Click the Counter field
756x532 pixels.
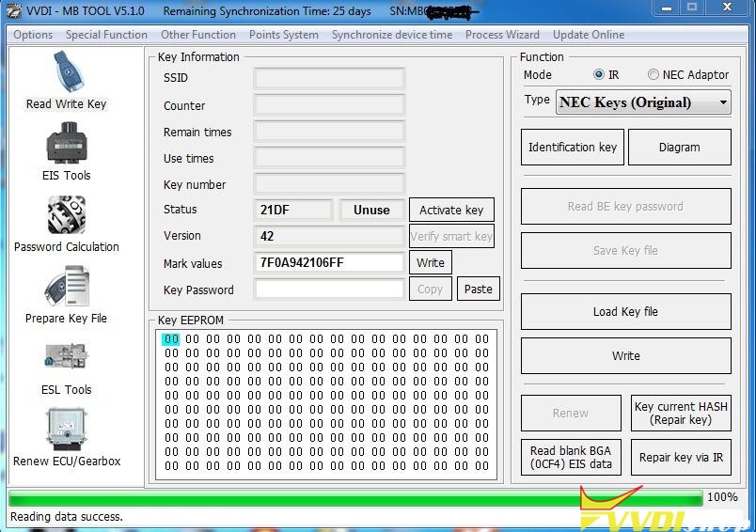[x=329, y=105]
